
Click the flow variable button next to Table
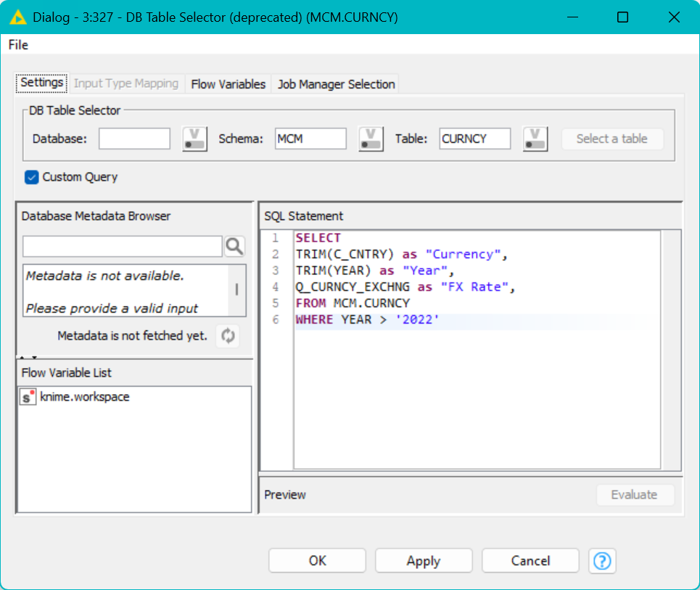pyautogui.click(x=535, y=139)
